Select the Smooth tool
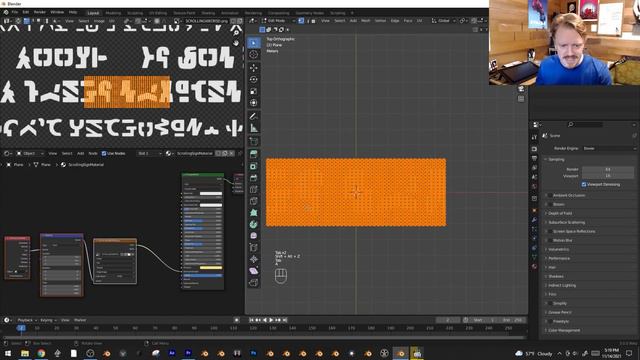The height and width of the screenshot is (360, 640). tap(253, 236)
